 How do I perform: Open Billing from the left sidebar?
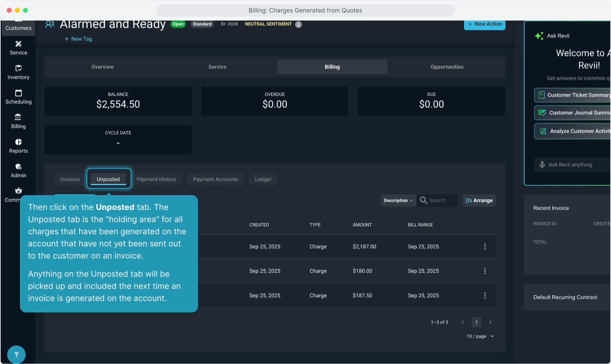click(x=18, y=122)
